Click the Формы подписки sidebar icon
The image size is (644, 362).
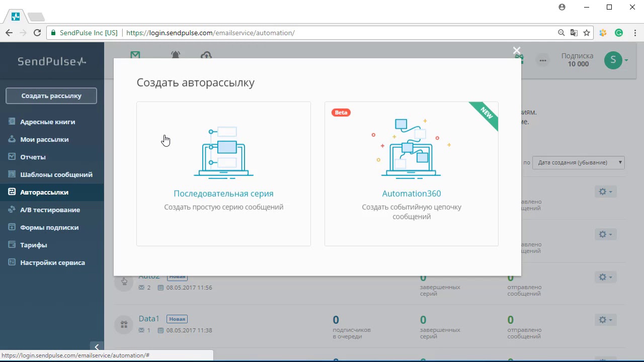coord(12,227)
